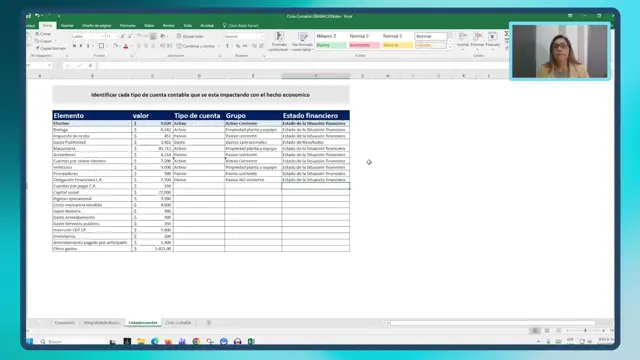
Task: Open Number group dialog launcher
Action: (264, 56)
